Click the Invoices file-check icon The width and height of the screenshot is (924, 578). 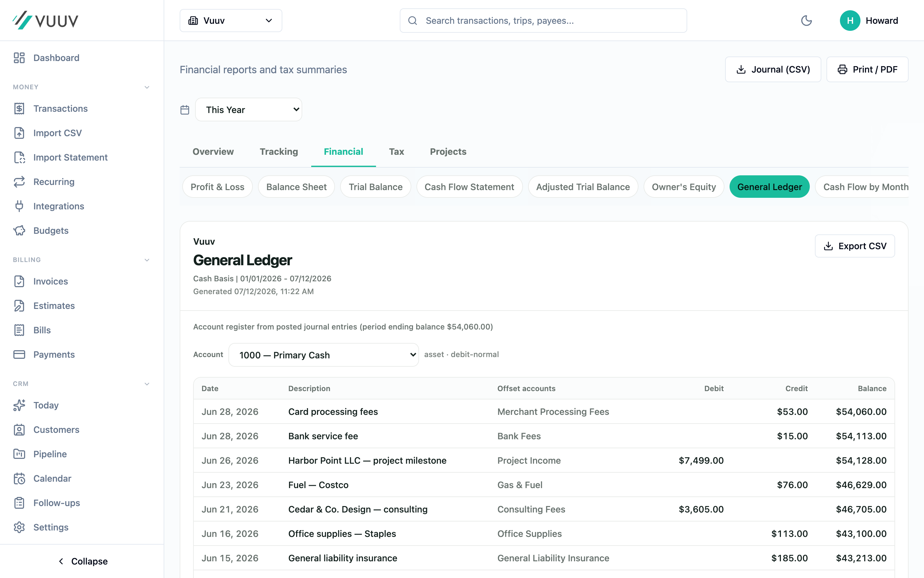click(x=19, y=281)
